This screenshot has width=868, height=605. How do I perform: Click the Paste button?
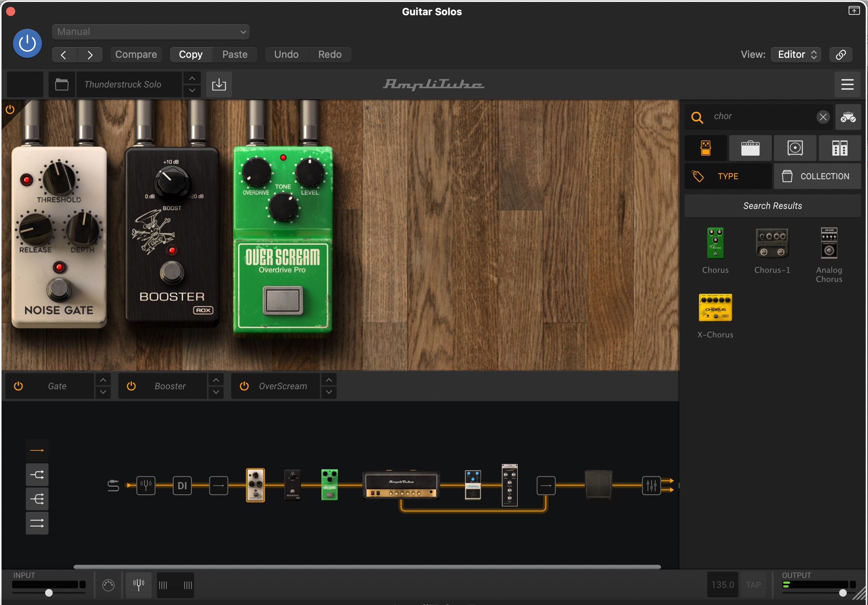(235, 55)
